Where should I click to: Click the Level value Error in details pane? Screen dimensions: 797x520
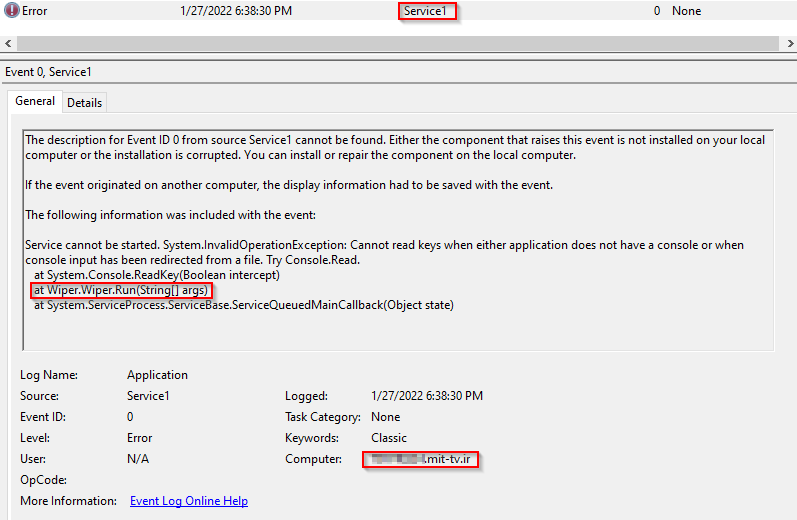[x=140, y=438]
